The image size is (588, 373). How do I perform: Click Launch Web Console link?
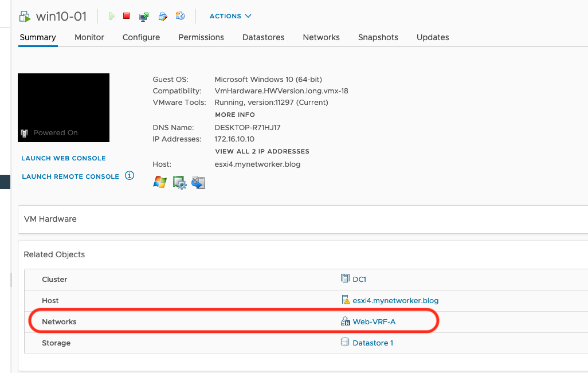click(x=64, y=158)
